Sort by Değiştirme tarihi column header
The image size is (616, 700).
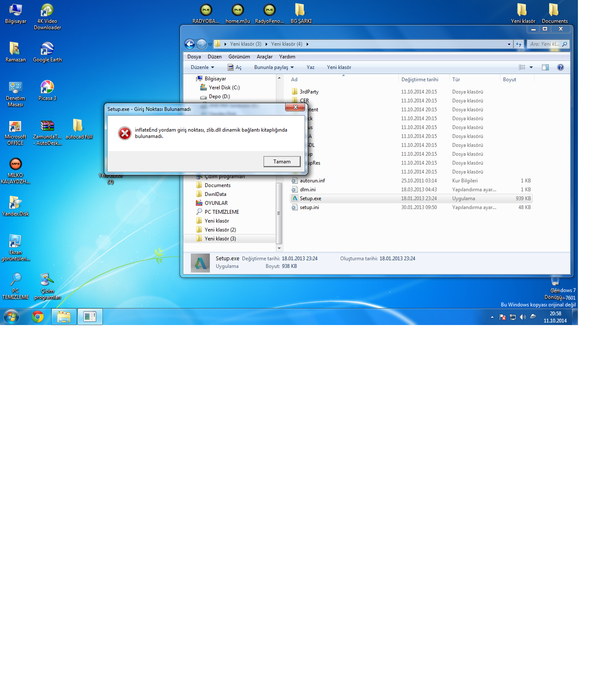(x=420, y=80)
